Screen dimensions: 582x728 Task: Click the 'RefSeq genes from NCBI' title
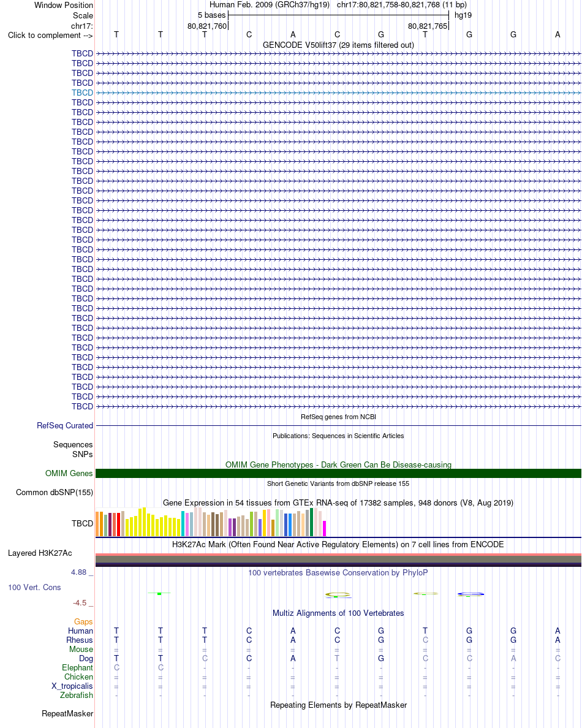click(x=338, y=417)
